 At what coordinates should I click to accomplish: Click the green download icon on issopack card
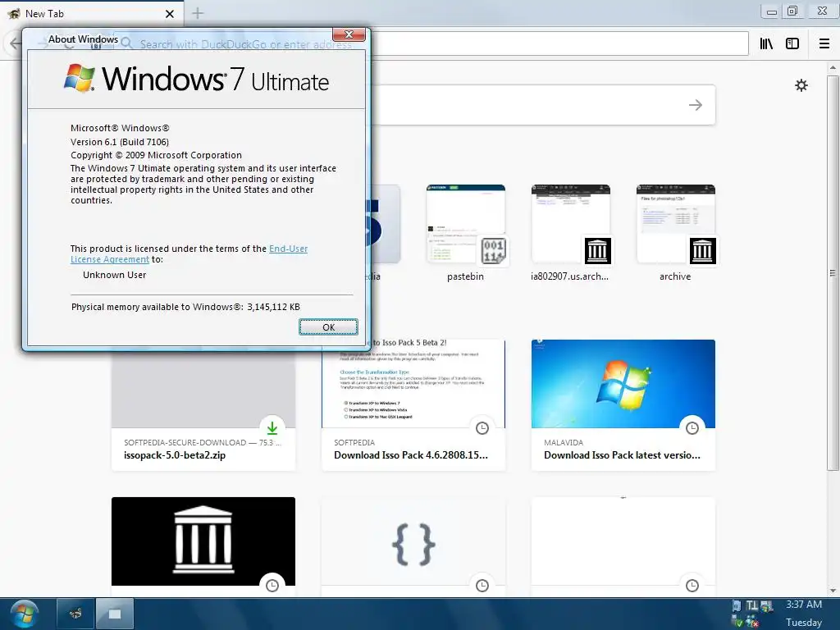click(272, 427)
